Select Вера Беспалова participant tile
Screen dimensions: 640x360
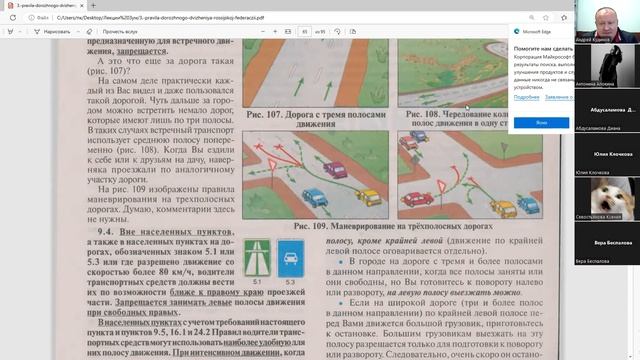pyautogui.click(x=607, y=243)
